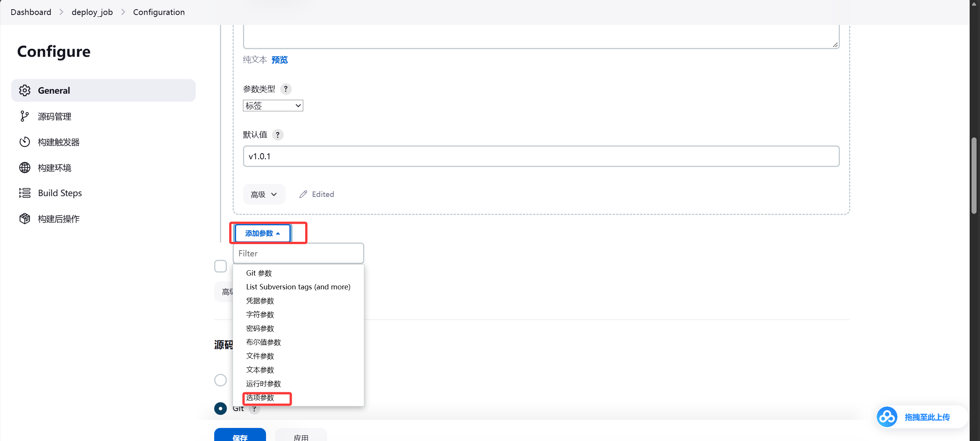The image size is (980, 441).
Task: Toggle the checkbox left of the Filter box
Action: coord(220,266)
